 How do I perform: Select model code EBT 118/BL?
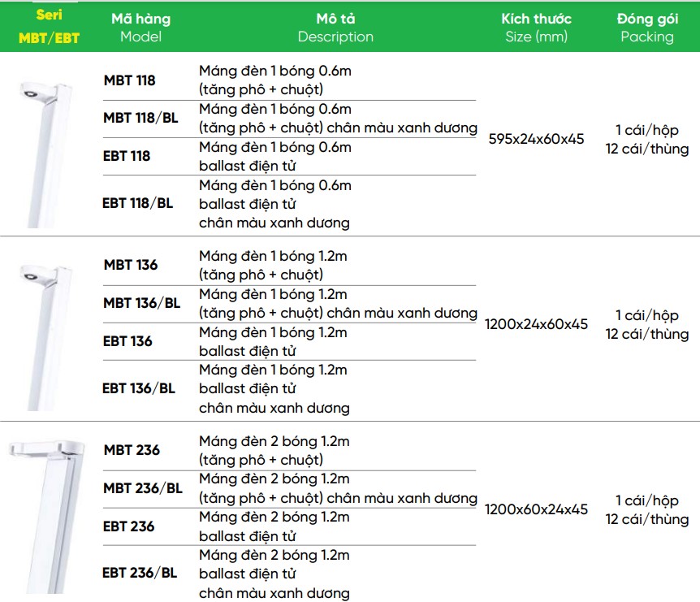click(137, 203)
